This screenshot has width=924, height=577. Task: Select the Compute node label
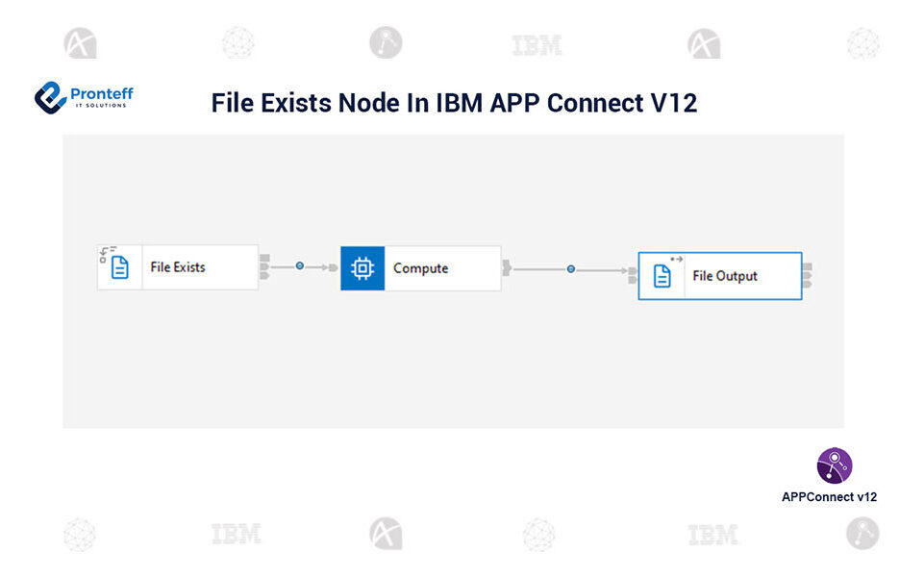click(420, 268)
